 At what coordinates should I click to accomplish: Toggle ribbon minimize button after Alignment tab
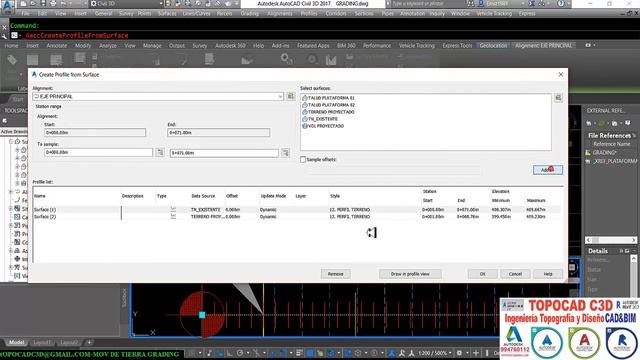pos(589,45)
